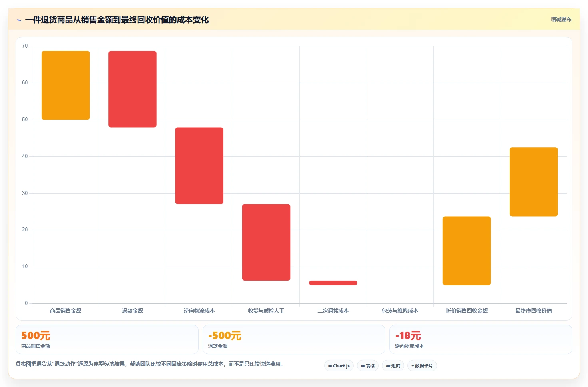Click the orange 最终净回收价值 bar
588x387 pixels.
click(534, 182)
